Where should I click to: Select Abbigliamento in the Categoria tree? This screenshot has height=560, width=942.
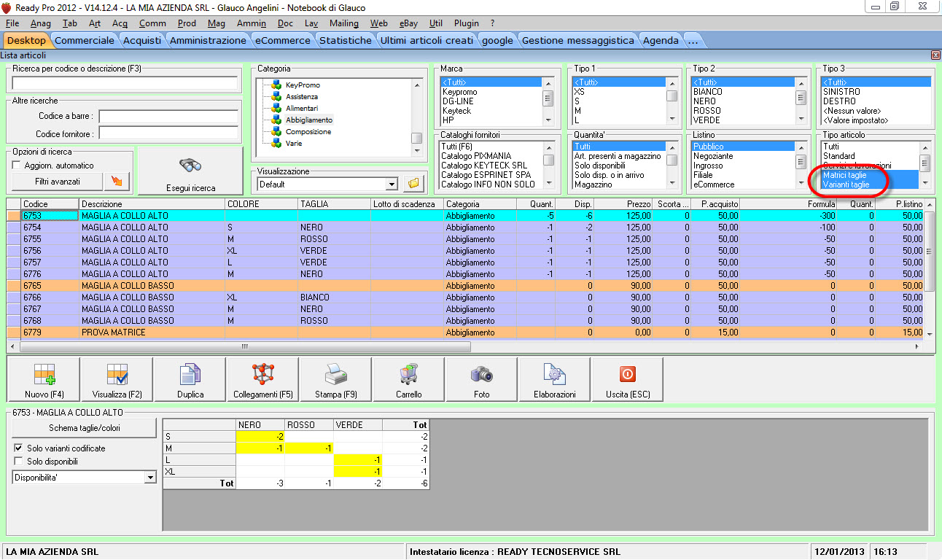[308, 120]
